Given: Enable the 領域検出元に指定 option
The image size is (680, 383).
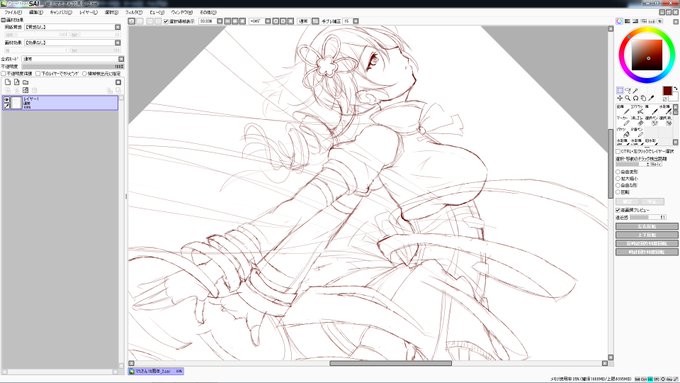Looking at the screenshot, I should [x=85, y=74].
